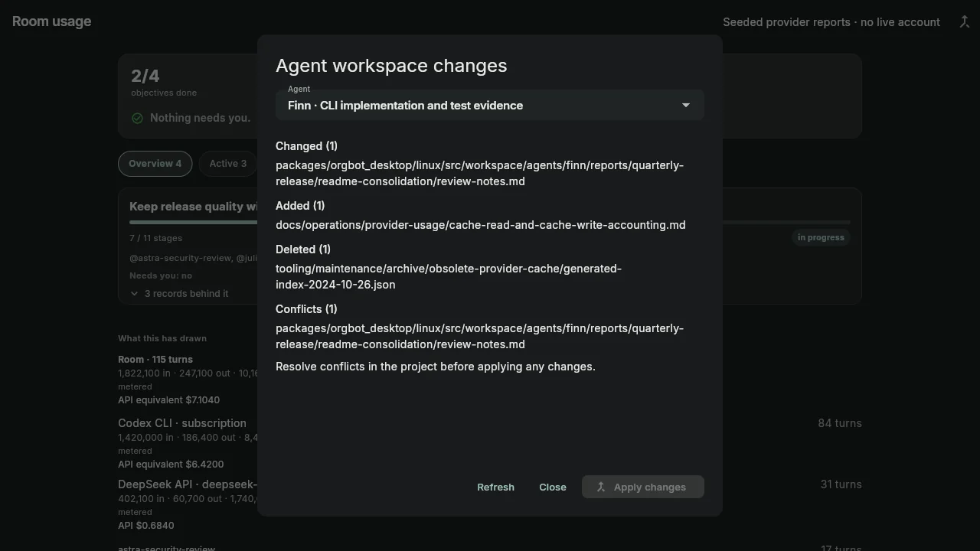Click the Added (1) heading
The width and height of the screenshot is (980, 551).
(300, 206)
